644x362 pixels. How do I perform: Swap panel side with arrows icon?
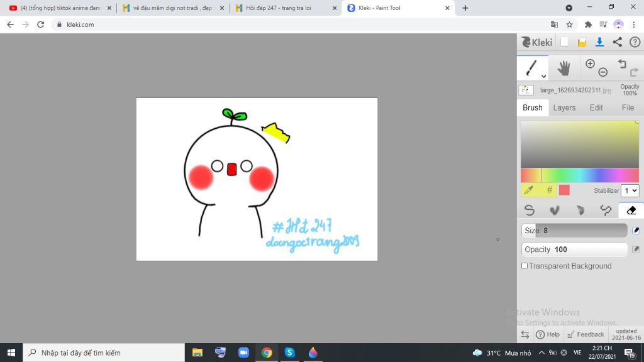point(525,334)
